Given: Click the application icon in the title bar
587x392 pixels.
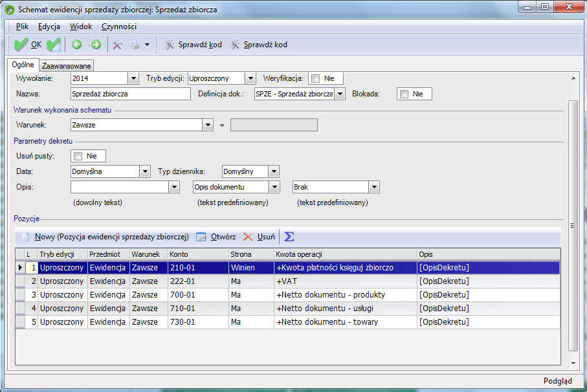Looking at the screenshot, I should coord(10,9).
